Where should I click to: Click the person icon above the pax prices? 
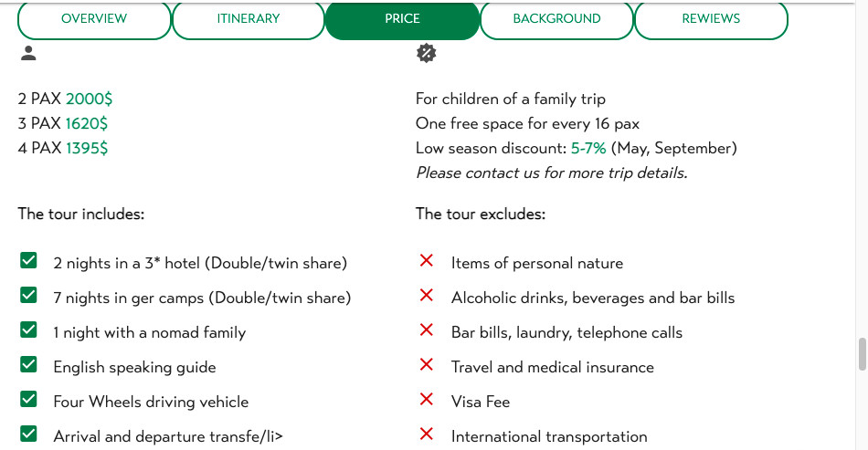[28, 54]
